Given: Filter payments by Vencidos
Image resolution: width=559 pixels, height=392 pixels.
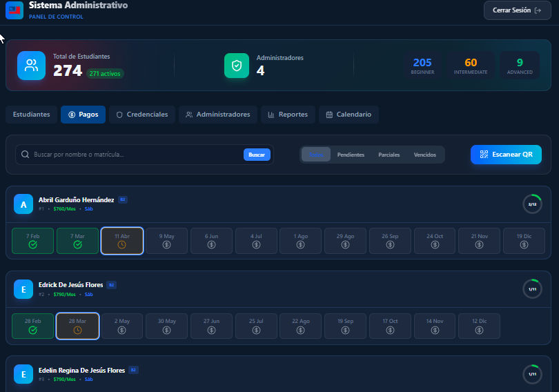Looking at the screenshot, I should click(x=425, y=155).
